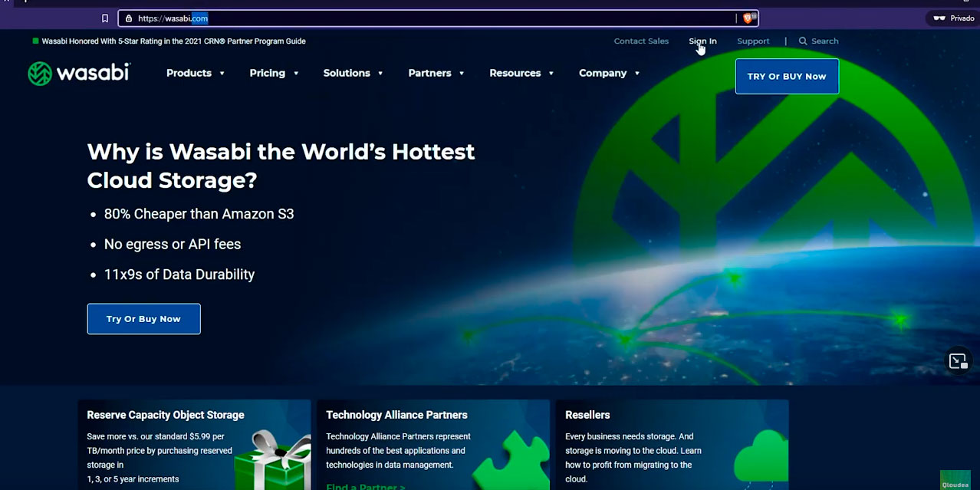The width and height of the screenshot is (980, 490).
Task: Click the Sign In link
Action: point(702,41)
